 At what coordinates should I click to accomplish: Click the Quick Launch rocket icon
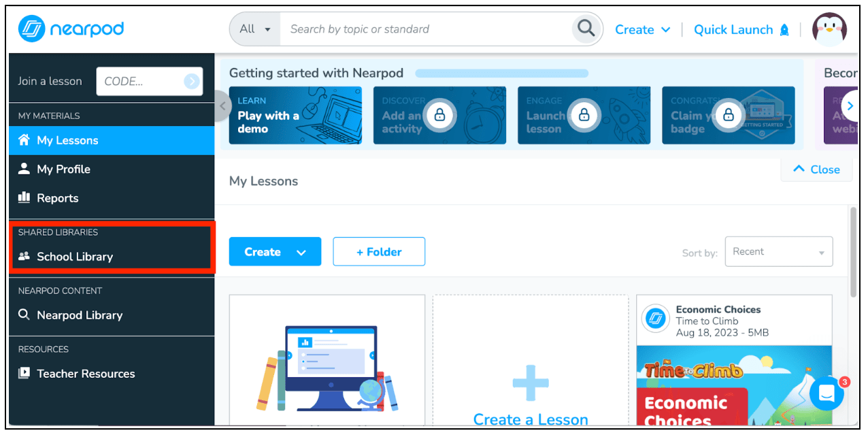pyautogui.click(x=784, y=29)
